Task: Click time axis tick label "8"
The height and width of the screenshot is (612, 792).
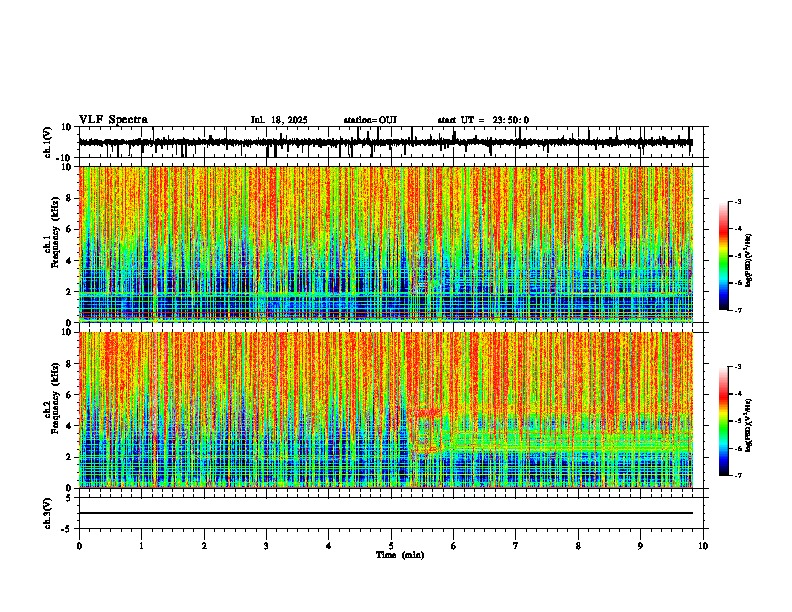Action: (x=578, y=546)
